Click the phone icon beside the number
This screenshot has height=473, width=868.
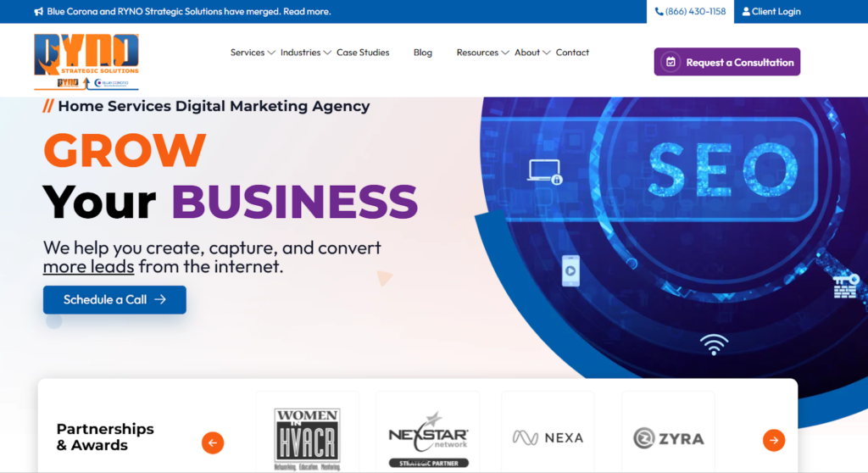pyautogui.click(x=659, y=12)
